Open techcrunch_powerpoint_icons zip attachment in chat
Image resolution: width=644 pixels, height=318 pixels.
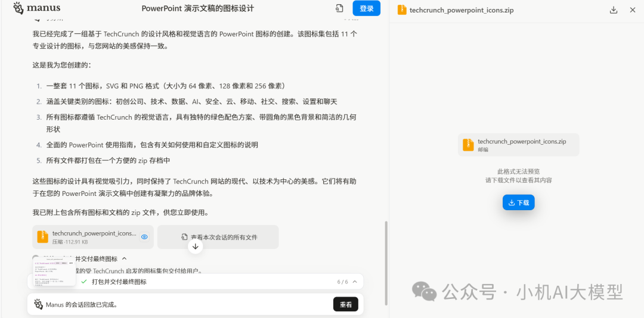click(93, 237)
